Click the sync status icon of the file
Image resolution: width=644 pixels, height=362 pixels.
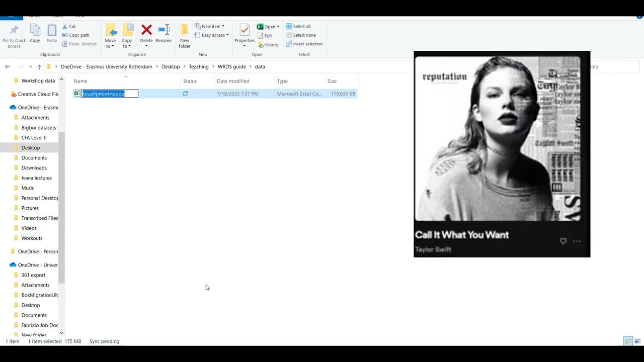click(x=185, y=94)
